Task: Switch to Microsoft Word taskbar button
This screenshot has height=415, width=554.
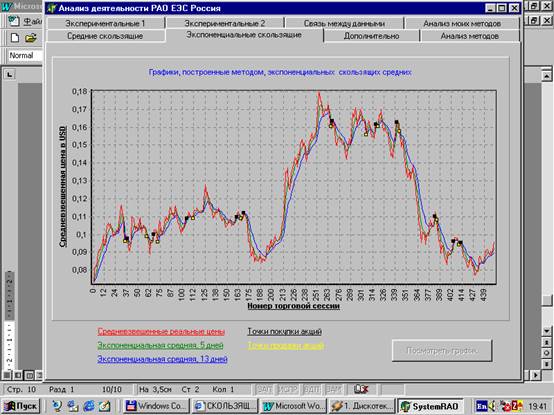Action: 294,406
